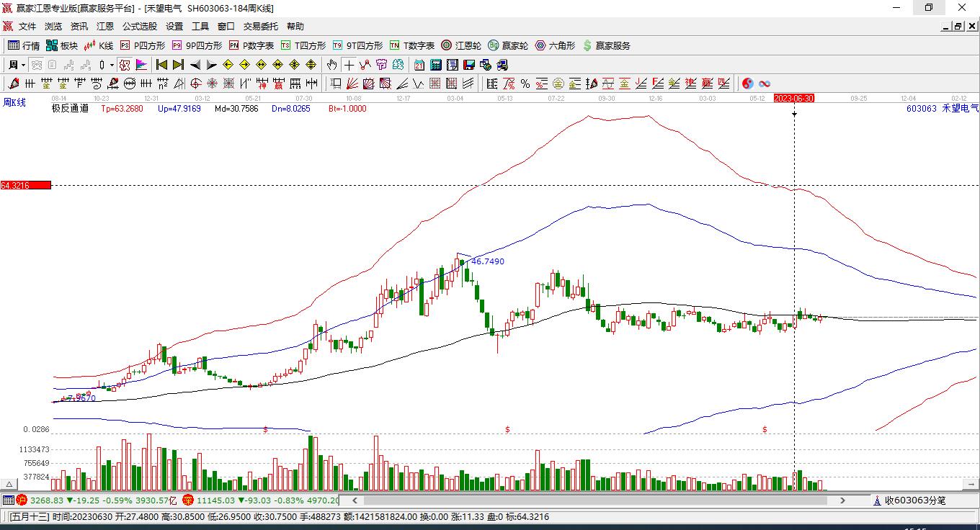Open the 板块 sector view

click(x=62, y=45)
